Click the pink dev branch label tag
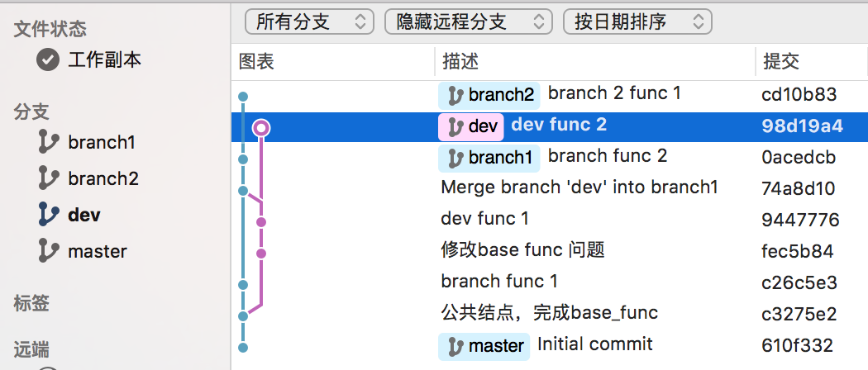 (471, 126)
